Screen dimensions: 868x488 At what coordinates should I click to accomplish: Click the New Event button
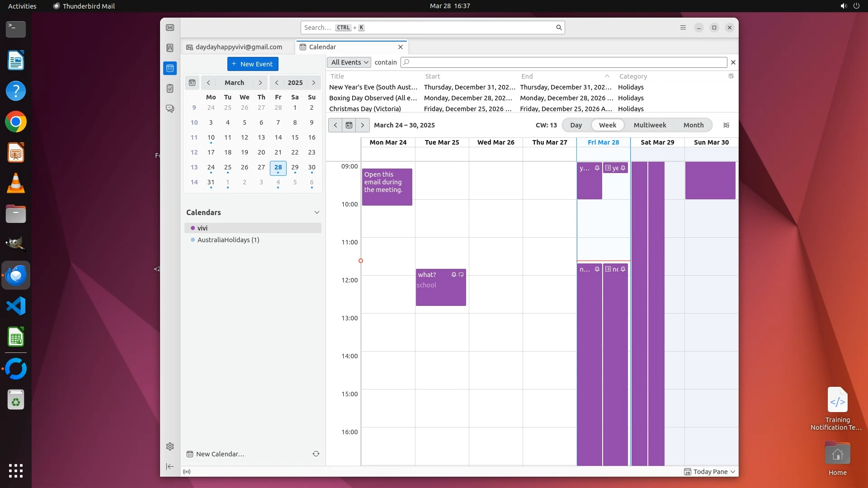click(253, 64)
